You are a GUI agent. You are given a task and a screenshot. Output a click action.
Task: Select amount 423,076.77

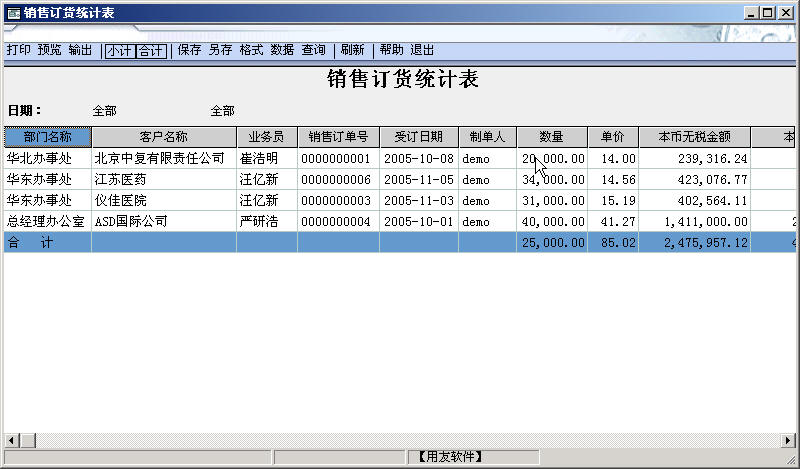pyautogui.click(x=694, y=180)
